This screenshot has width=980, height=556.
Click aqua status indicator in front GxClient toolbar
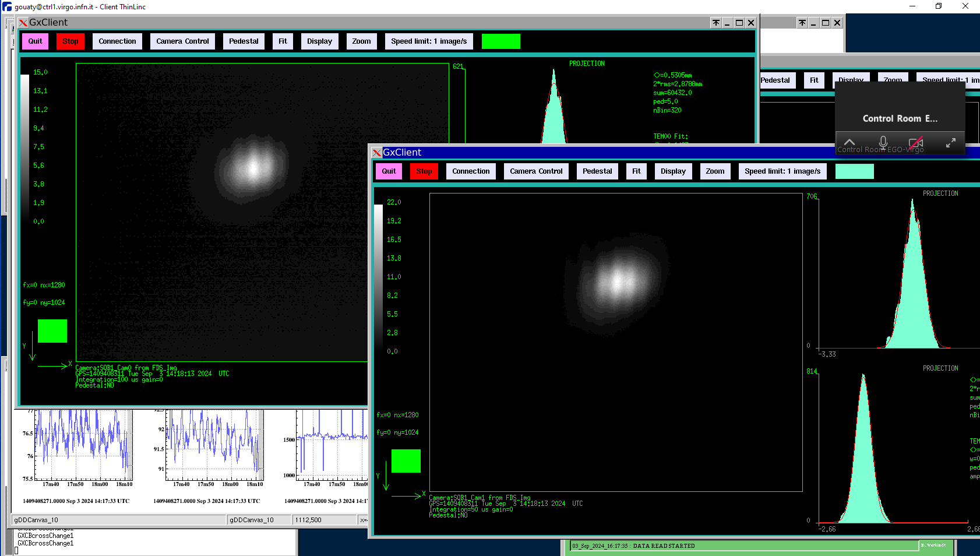pos(855,171)
